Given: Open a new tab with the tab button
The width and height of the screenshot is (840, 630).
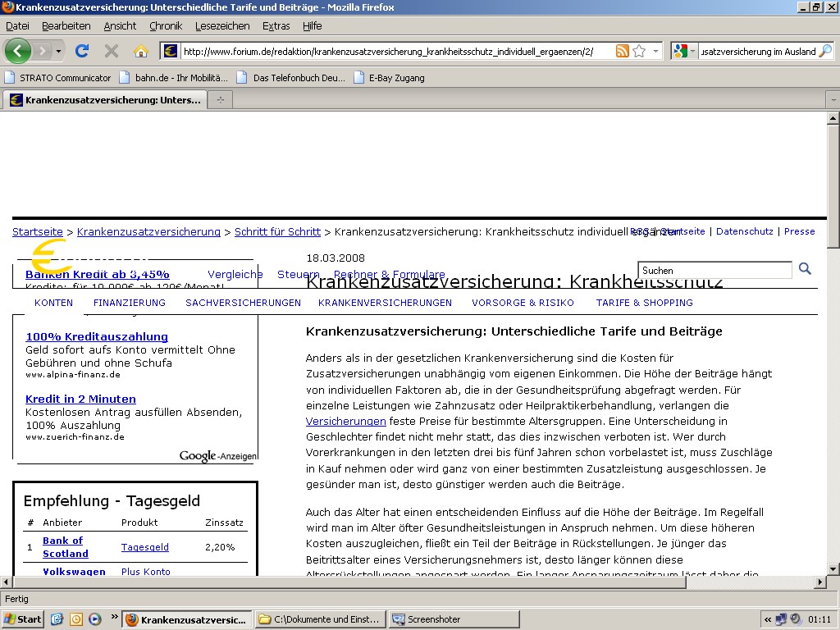Looking at the screenshot, I should pos(220,100).
